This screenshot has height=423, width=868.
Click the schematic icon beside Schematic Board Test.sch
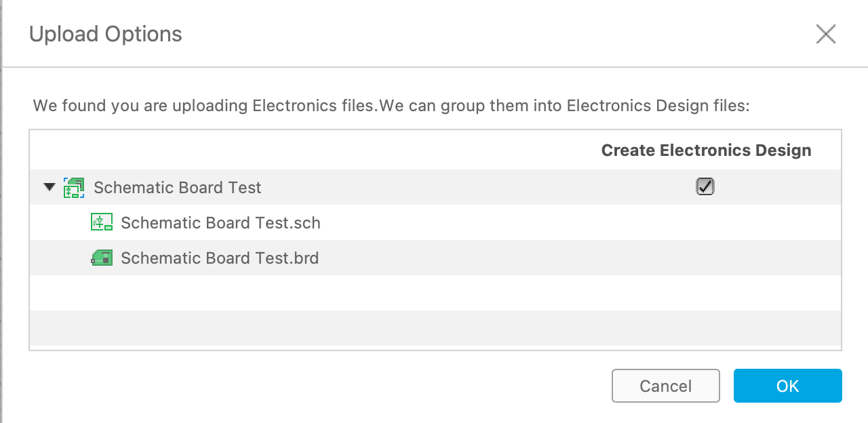coord(102,222)
